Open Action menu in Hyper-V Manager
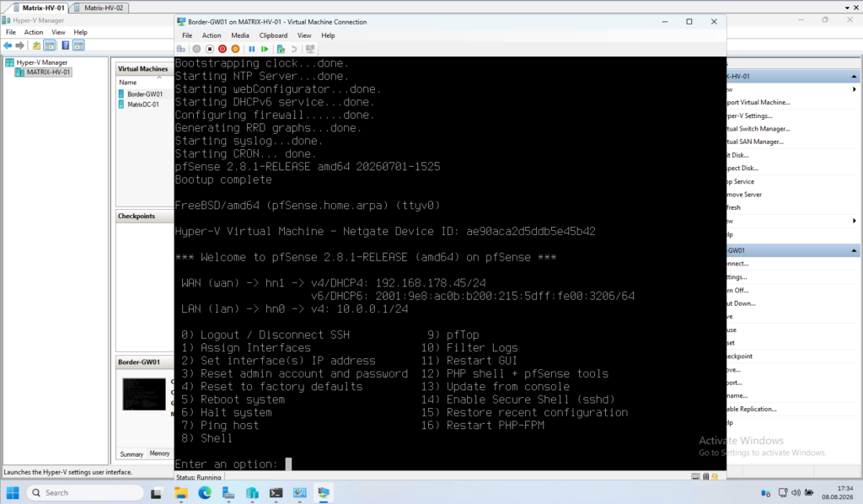Screen dimensions: 863x504 [34, 33]
